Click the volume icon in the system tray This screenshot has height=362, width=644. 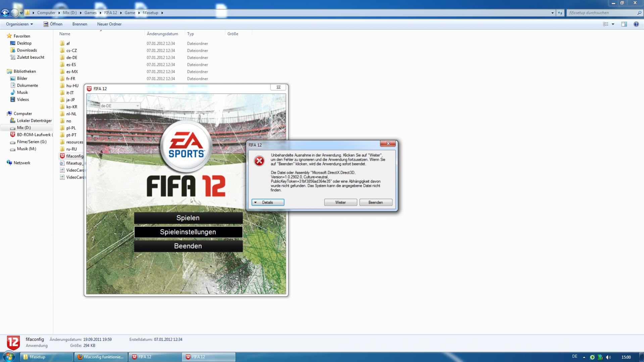click(608, 357)
